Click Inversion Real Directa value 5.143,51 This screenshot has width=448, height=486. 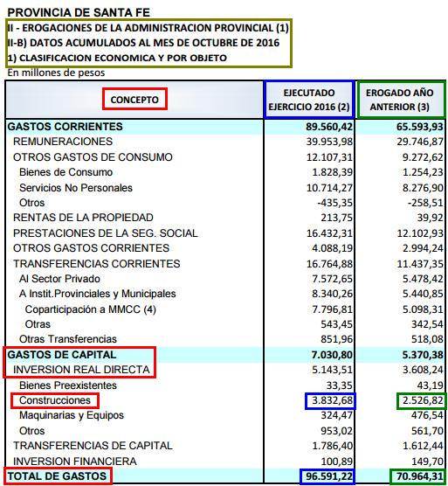332,370
